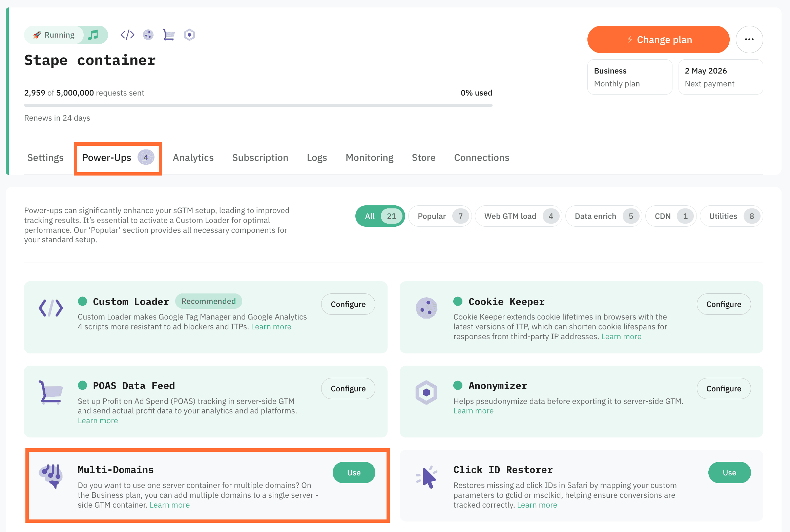The width and height of the screenshot is (790, 532).
Task: Filter power-ups by Data enrich
Action: pos(603,216)
